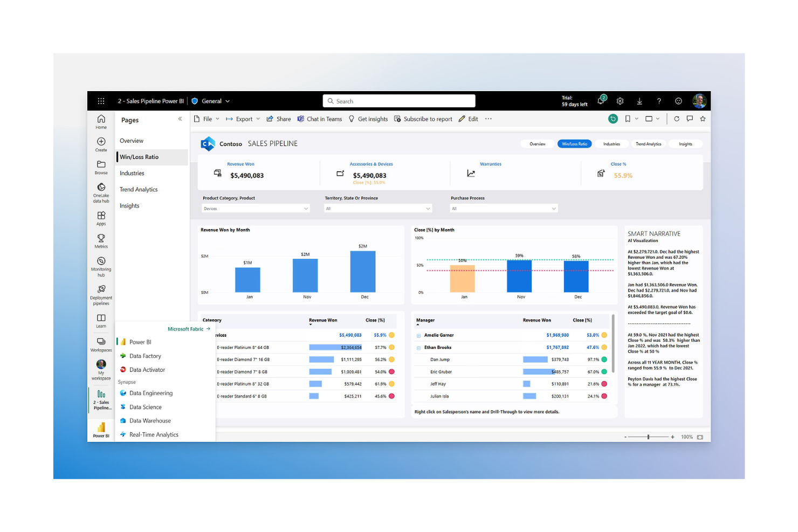Expand the Territory, State Or Province dropdown
The height and width of the screenshot is (532, 798).
pos(427,208)
